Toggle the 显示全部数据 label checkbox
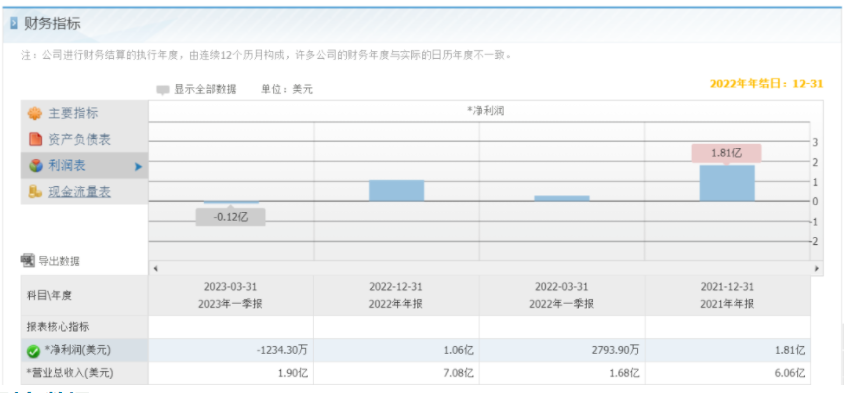845x393 pixels. click(163, 90)
